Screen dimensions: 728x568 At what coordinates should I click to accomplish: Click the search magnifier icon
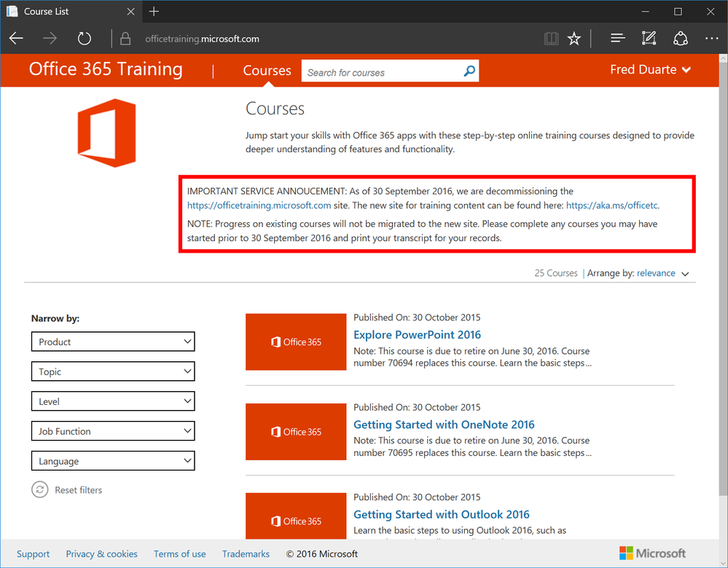coord(469,71)
